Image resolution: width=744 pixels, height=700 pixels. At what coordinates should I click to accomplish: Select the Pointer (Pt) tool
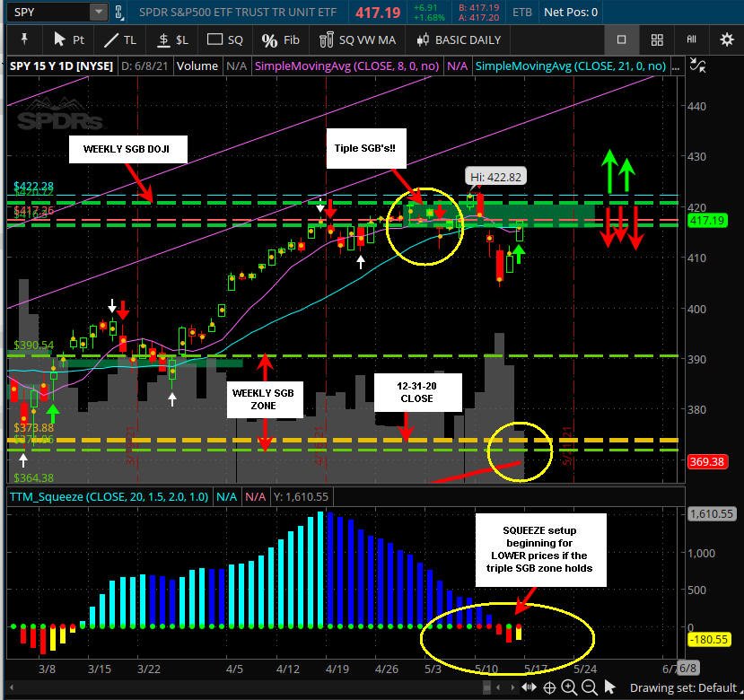click(69, 40)
